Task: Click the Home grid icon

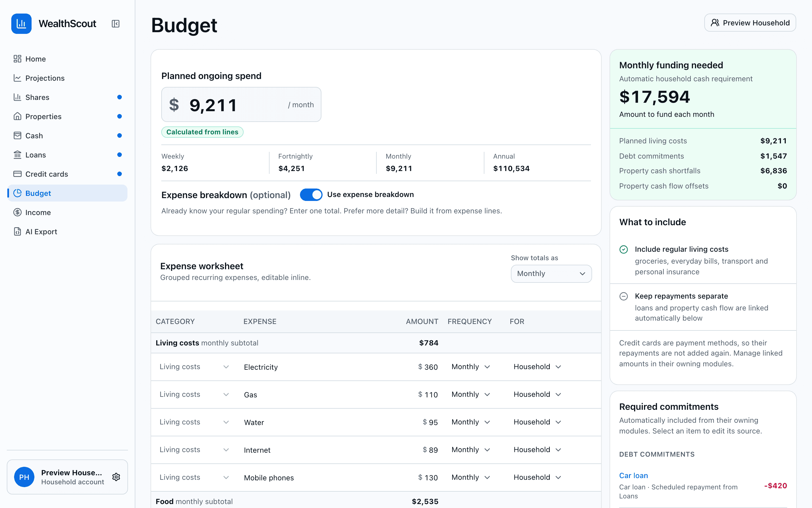Action: click(x=17, y=59)
